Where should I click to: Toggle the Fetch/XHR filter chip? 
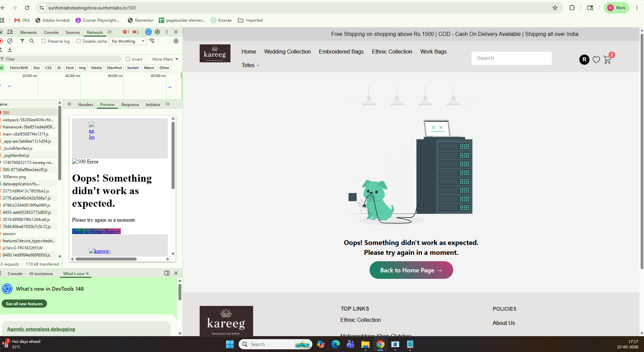pyautogui.click(x=19, y=68)
